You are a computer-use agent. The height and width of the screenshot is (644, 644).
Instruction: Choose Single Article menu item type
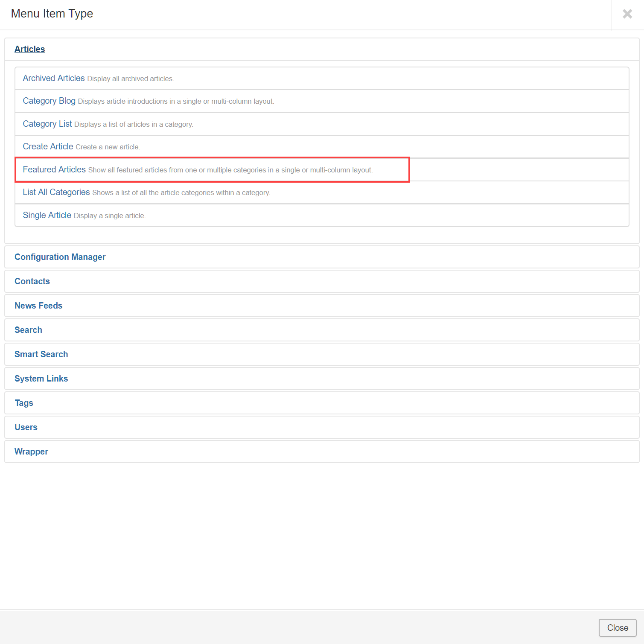322,216
